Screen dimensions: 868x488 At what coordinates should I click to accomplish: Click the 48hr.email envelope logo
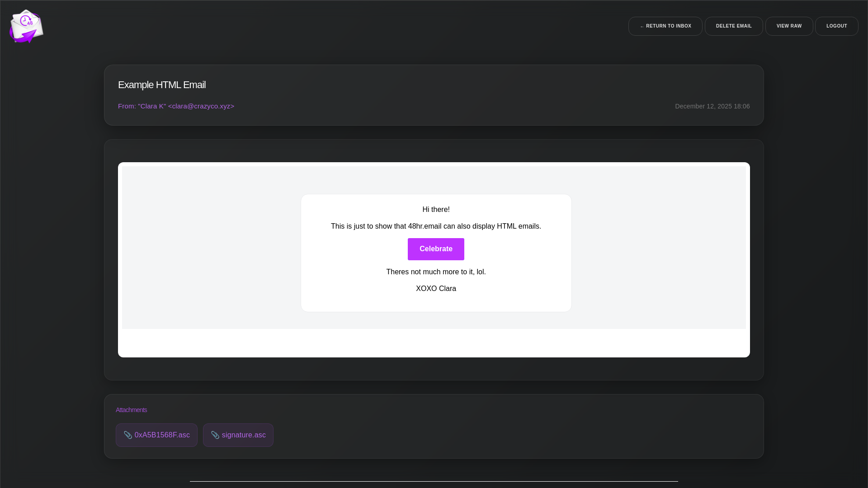pos(26,26)
